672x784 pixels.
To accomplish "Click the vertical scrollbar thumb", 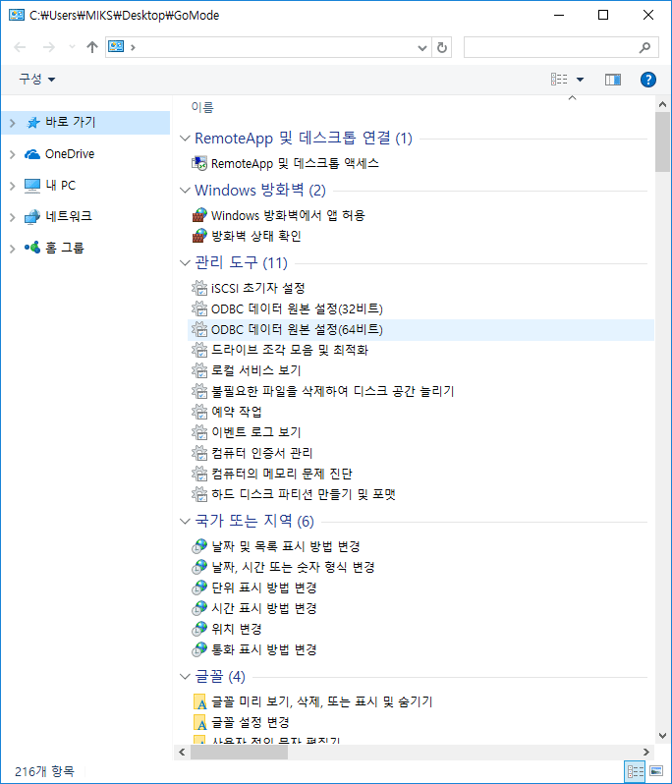I will 662,142.
